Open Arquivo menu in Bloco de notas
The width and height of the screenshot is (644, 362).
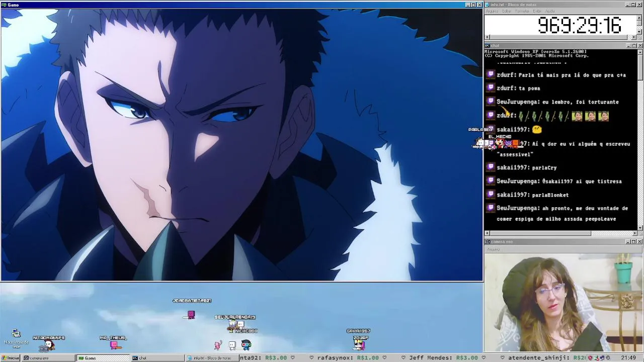(492, 11)
